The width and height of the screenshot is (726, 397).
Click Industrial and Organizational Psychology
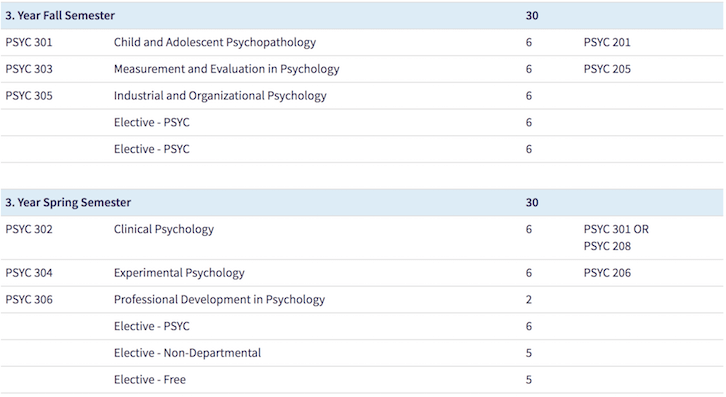point(220,96)
